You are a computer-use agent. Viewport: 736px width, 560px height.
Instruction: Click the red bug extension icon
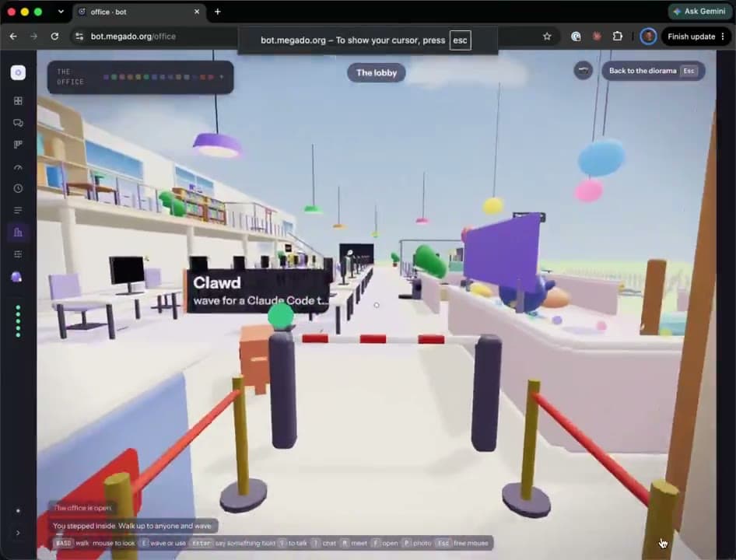tap(597, 36)
